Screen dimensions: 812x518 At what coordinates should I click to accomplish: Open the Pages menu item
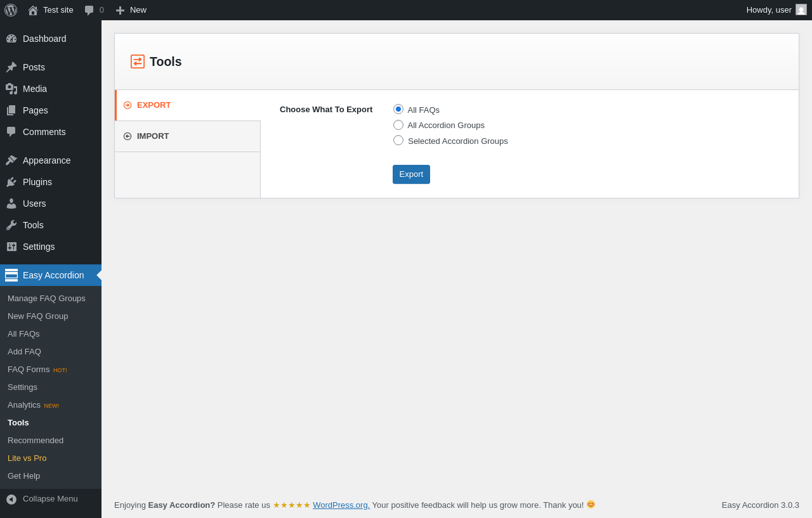(36, 110)
